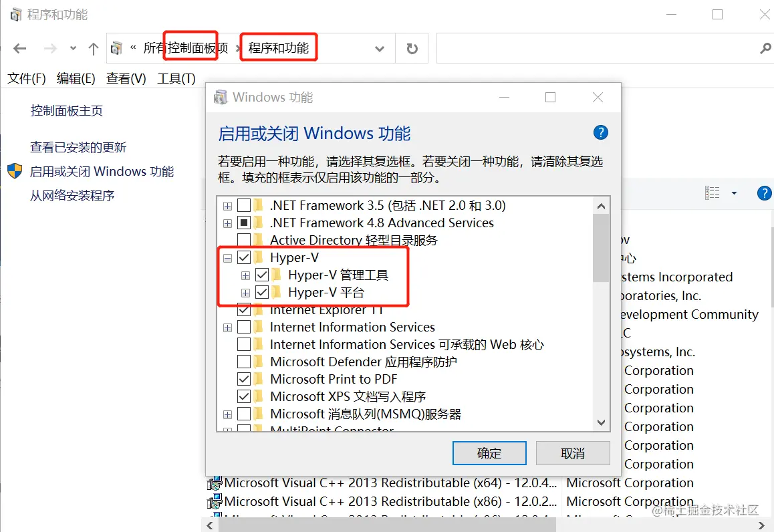This screenshot has width=774, height=532.
Task: Click scroll-up arrow in features list
Action: pyautogui.click(x=601, y=207)
